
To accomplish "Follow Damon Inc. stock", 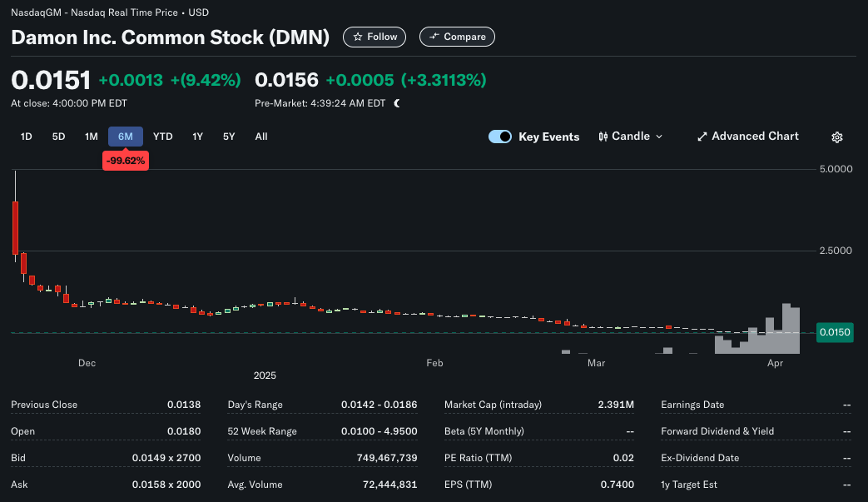I will [x=374, y=37].
